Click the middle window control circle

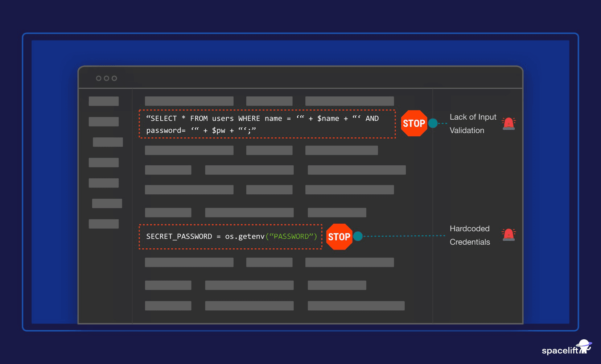106,78
